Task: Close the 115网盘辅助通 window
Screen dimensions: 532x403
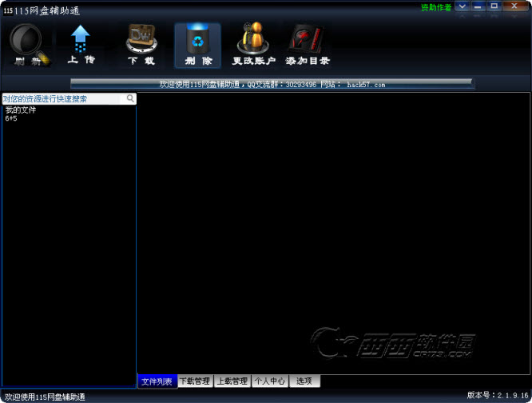Action: tap(514, 6)
